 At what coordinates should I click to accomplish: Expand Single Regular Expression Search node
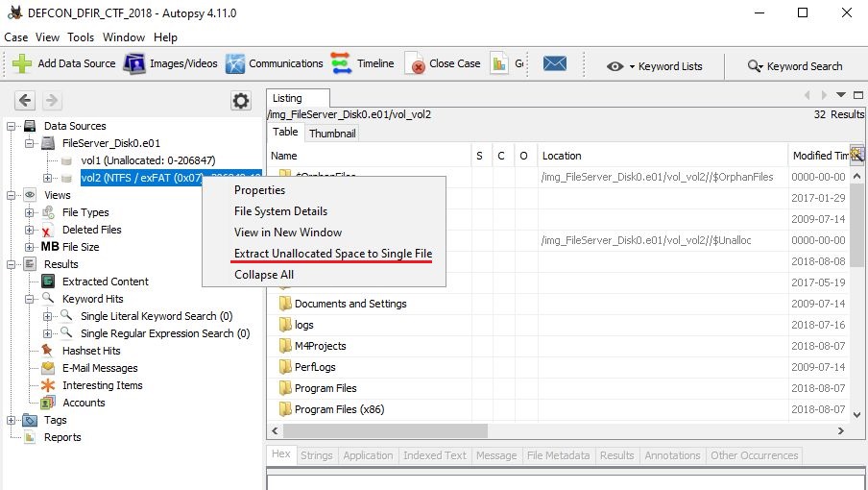(x=47, y=333)
